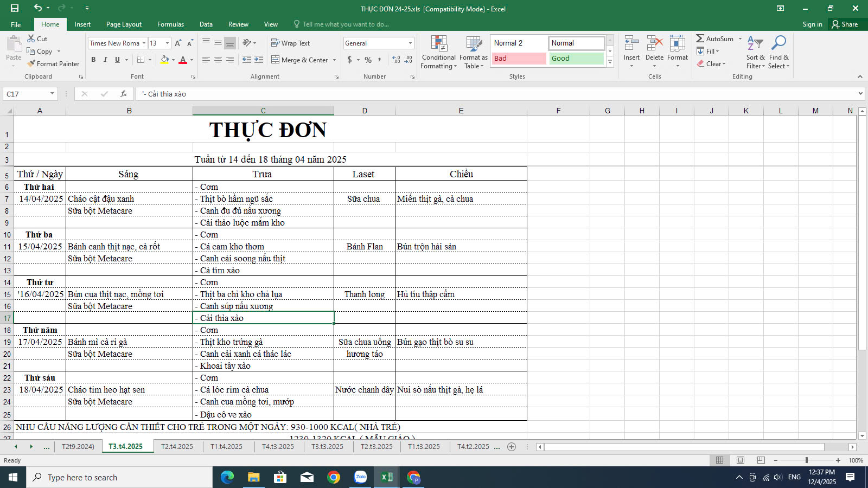Toggle align text left
Image resolution: width=868 pixels, height=488 pixels.
(x=206, y=60)
